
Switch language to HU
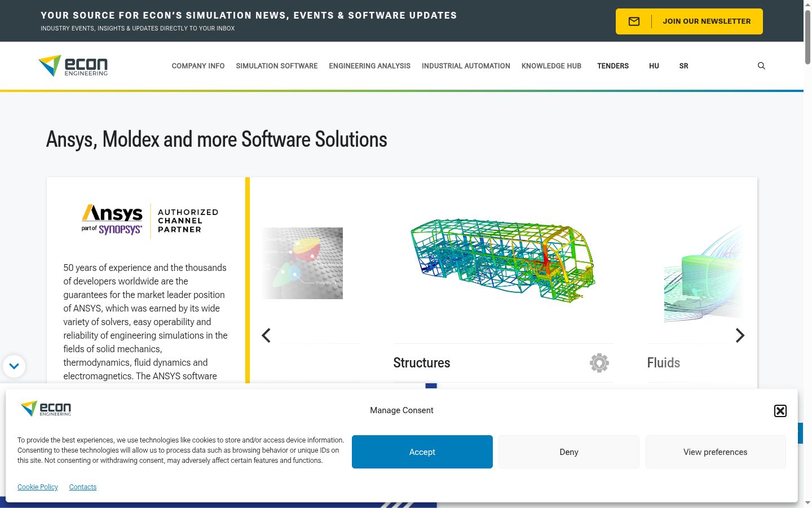click(x=654, y=66)
